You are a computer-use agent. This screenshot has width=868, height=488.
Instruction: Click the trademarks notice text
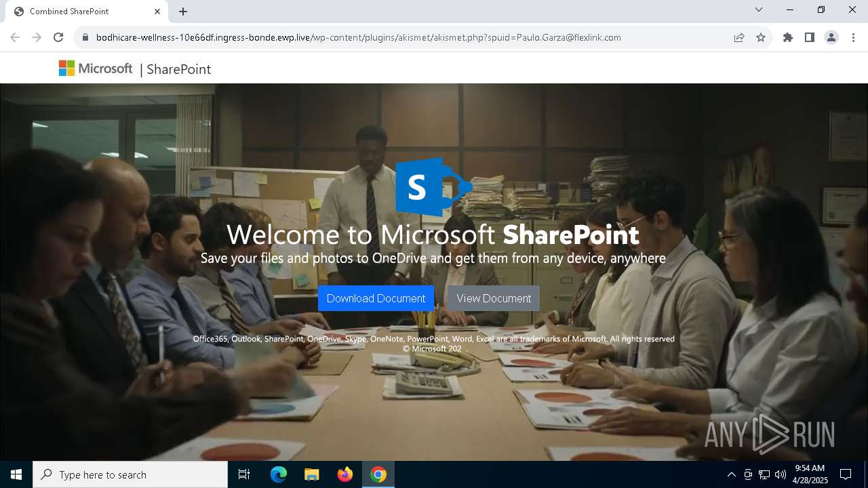(433, 339)
